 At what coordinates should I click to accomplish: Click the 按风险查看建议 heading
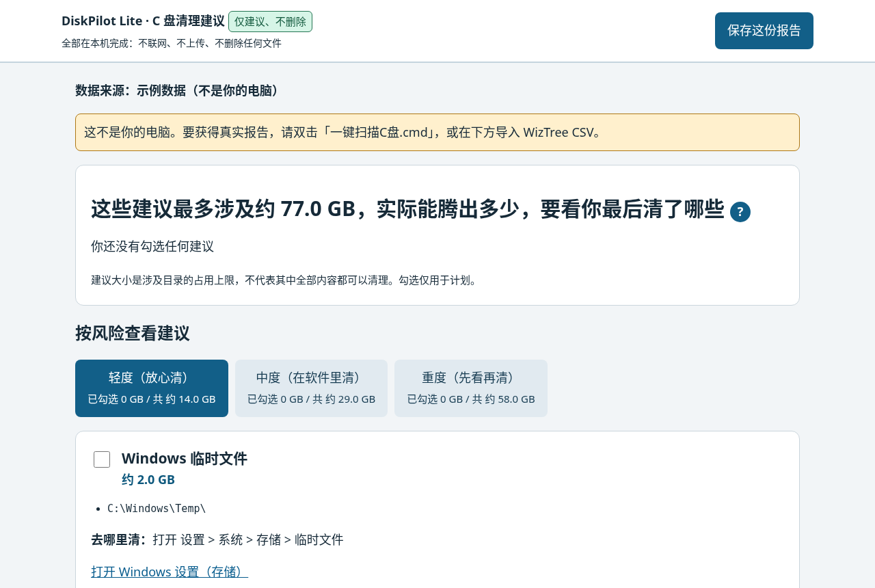click(133, 333)
